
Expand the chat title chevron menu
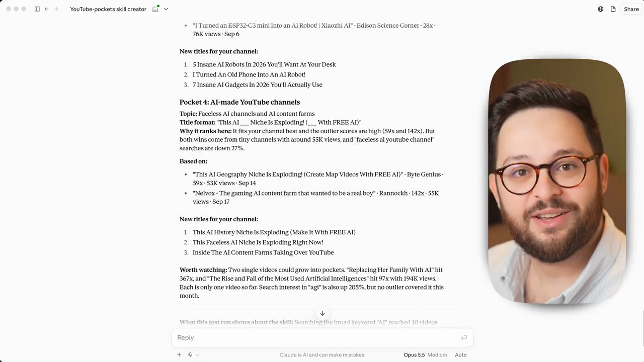tap(166, 9)
